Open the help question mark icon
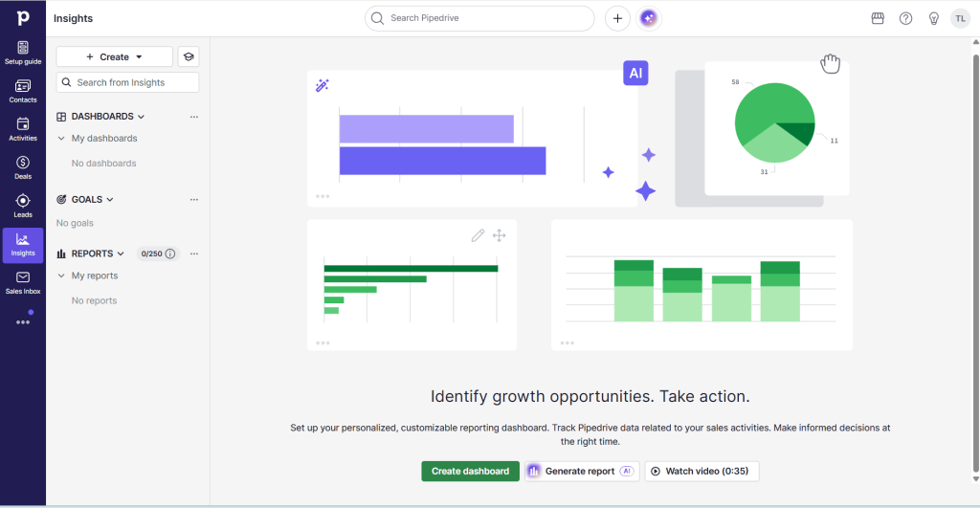Viewport: 980px width, 508px height. pyautogui.click(x=905, y=18)
